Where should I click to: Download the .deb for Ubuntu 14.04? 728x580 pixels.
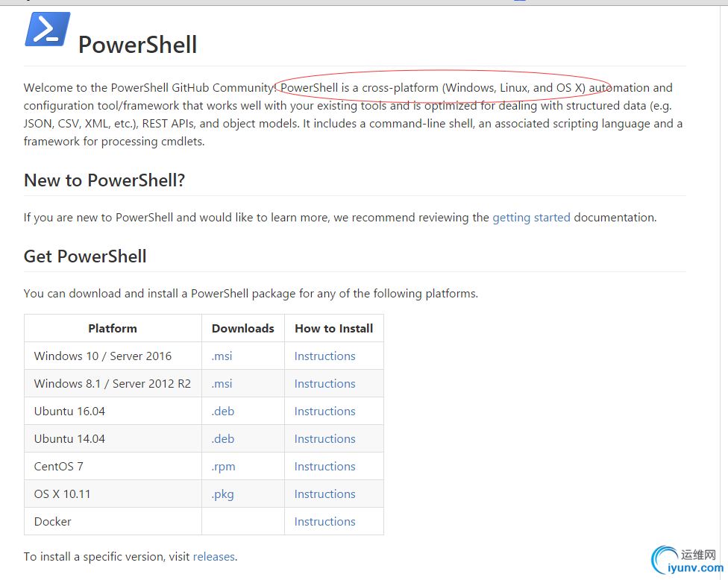[x=223, y=439]
